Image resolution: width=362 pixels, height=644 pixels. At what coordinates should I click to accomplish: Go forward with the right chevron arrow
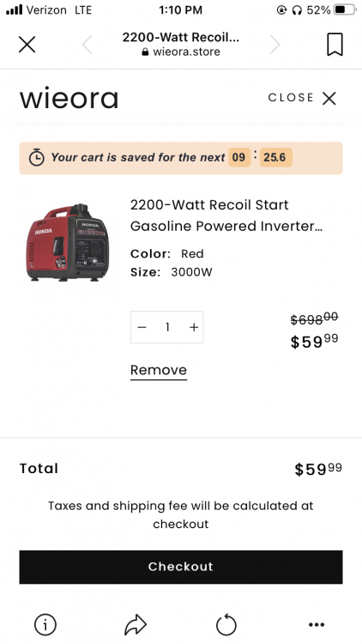[x=275, y=45]
